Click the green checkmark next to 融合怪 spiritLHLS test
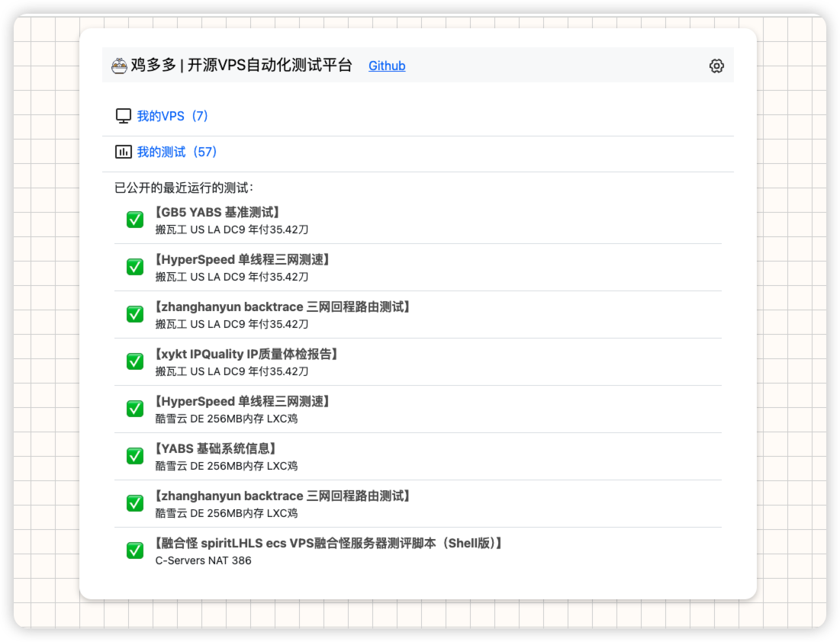Image resolution: width=840 pixels, height=642 pixels. click(134, 550)
